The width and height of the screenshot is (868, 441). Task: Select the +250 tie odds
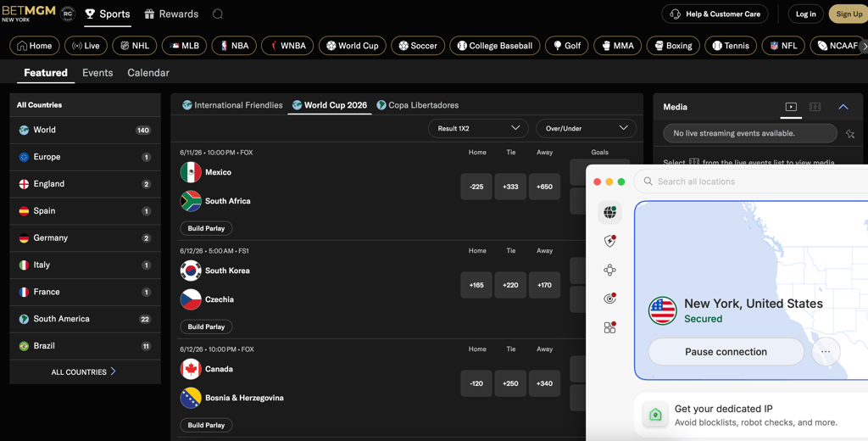[510, 383]
